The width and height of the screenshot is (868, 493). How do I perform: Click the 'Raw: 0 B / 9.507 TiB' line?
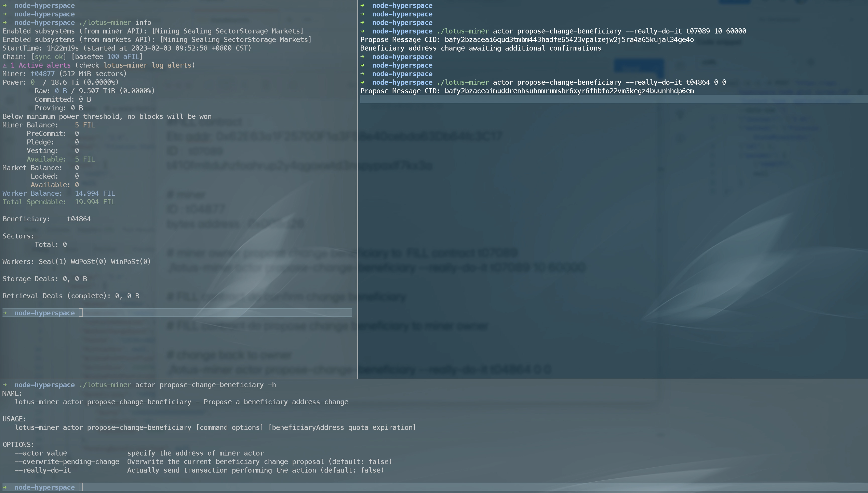coord(94,91)
